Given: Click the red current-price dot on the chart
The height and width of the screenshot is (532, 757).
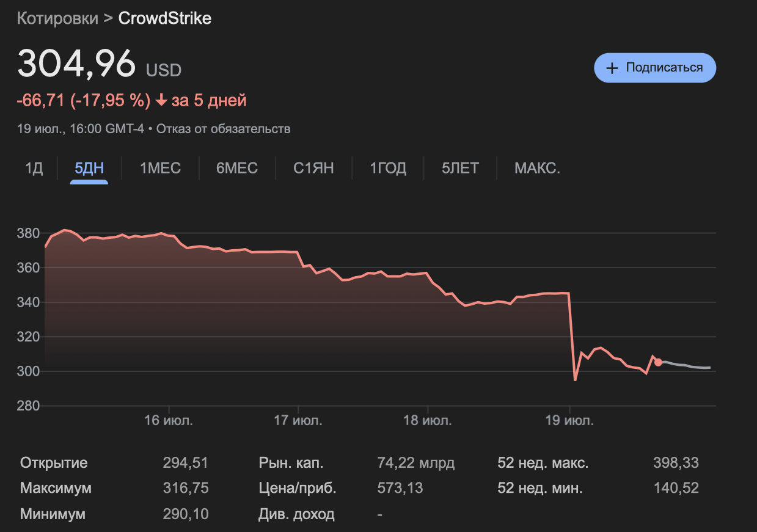Looking at the screenshot, I should click(658, 362).
